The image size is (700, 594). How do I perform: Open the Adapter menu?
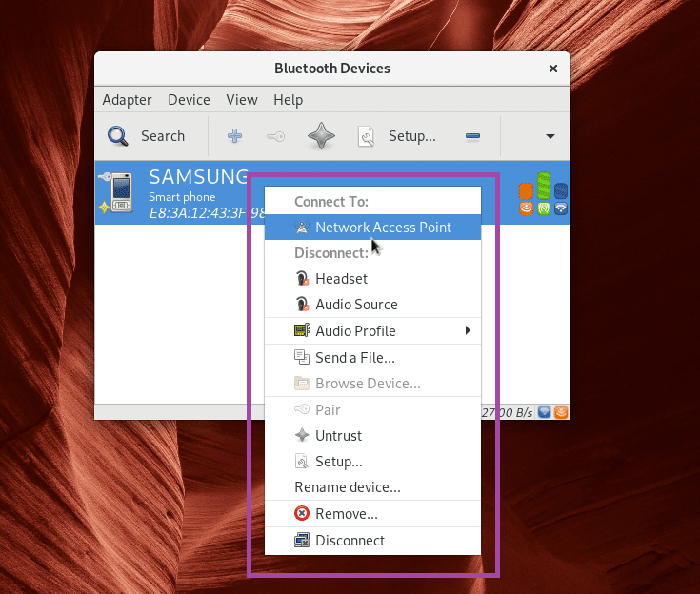pos(128,100)
